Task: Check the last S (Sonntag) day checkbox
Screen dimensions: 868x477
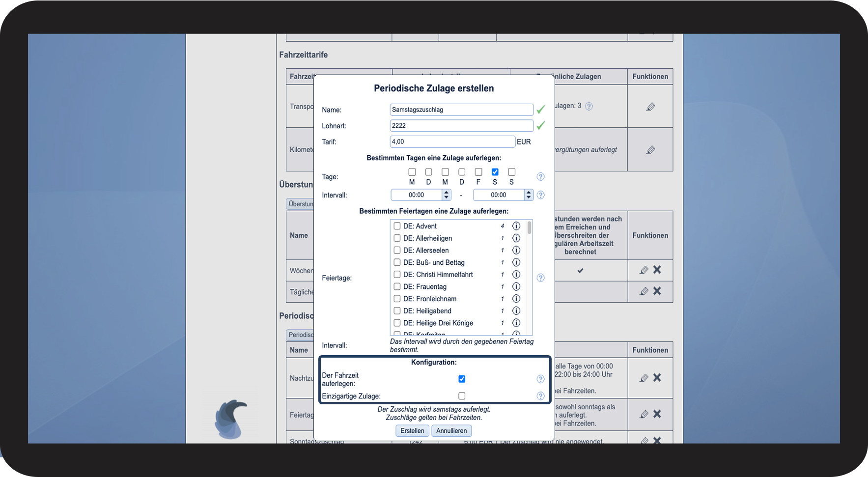Action: point(512,172)
